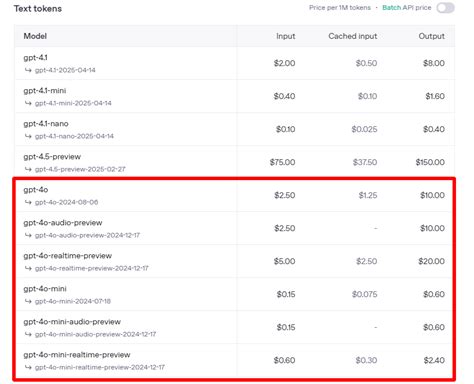The image size is (474, 384).
Task: Click the arrow icon beside gpt-4.1-2025-04-14
Action: pos(28,70)
